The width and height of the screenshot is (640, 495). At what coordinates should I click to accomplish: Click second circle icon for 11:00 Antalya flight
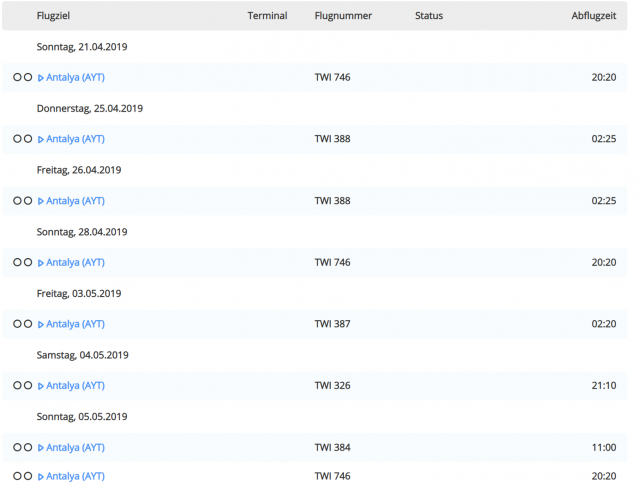click(28, 448)
